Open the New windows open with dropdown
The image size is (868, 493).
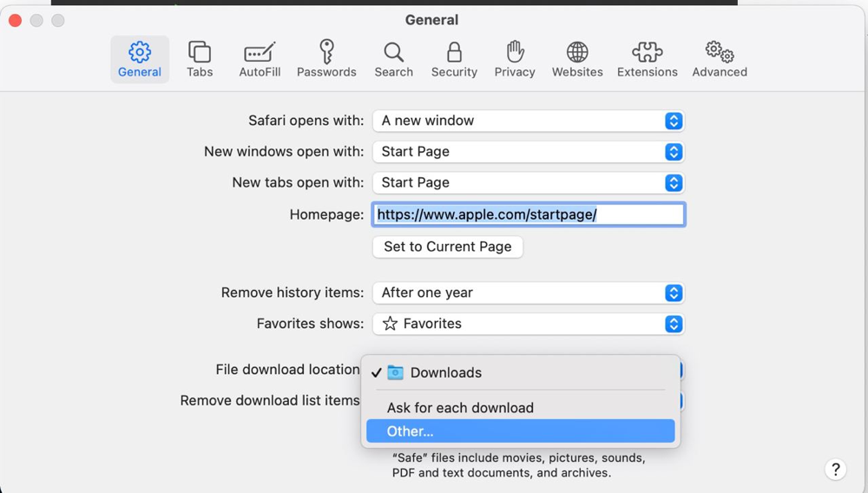pos(528,152)
